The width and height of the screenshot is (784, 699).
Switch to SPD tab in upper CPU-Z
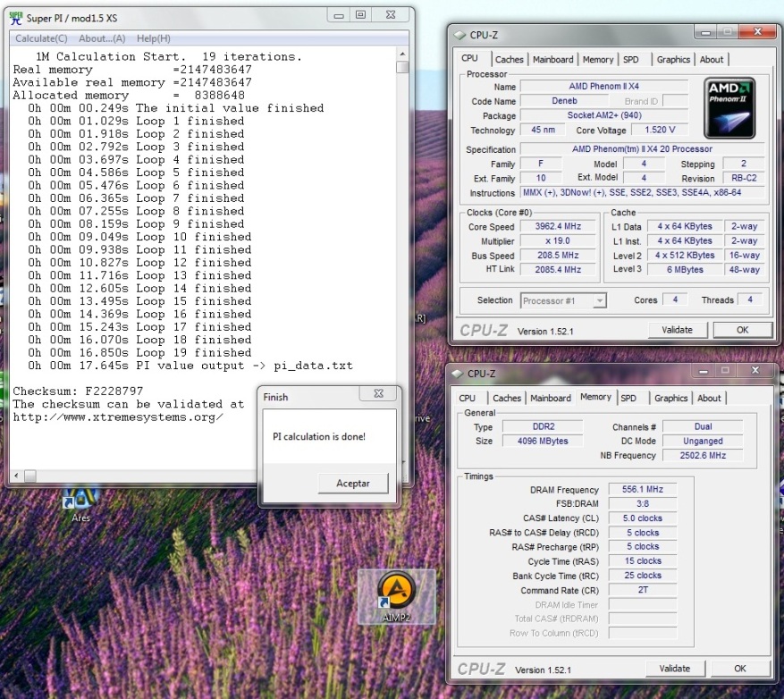click(x=631, y=60)
